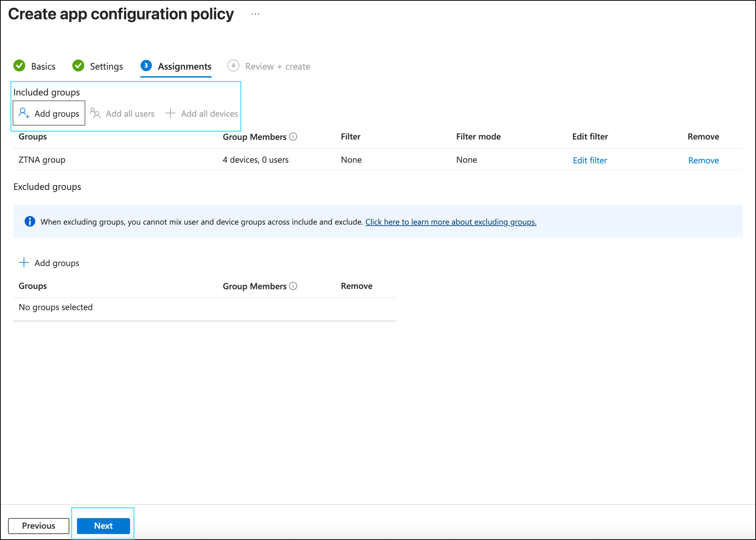Remove the ZTNA group assignment
The height and width of the screenshot is (540, 756).
tap(703, 160)
